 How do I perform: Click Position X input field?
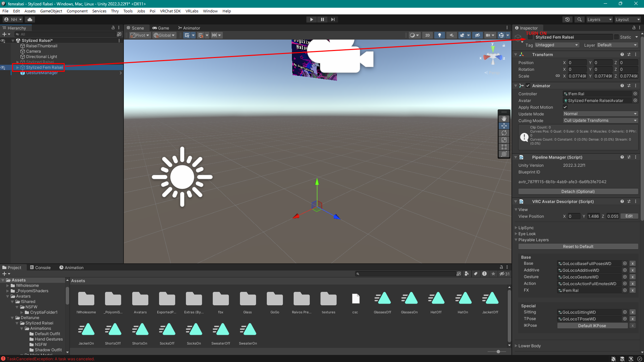577,63
